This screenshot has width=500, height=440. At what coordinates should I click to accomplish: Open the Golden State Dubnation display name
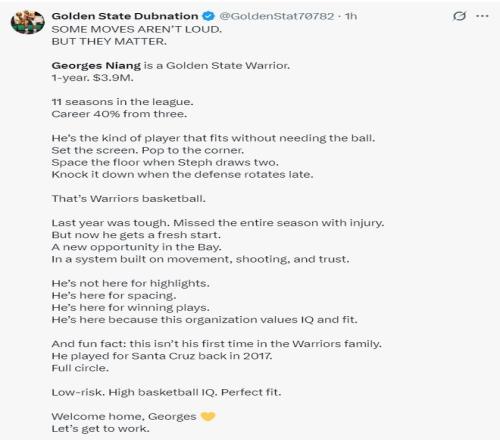(125, 16)
